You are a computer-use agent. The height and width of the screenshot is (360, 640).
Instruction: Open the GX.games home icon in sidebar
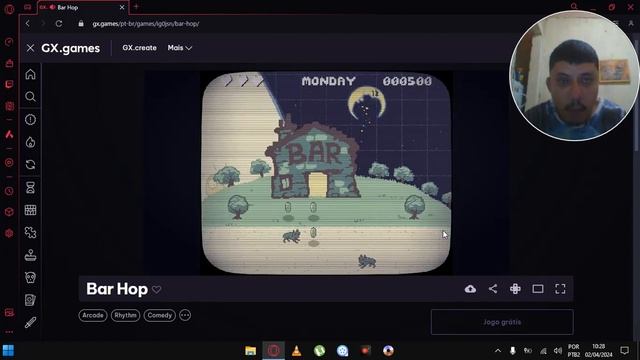tap(30, 74)
